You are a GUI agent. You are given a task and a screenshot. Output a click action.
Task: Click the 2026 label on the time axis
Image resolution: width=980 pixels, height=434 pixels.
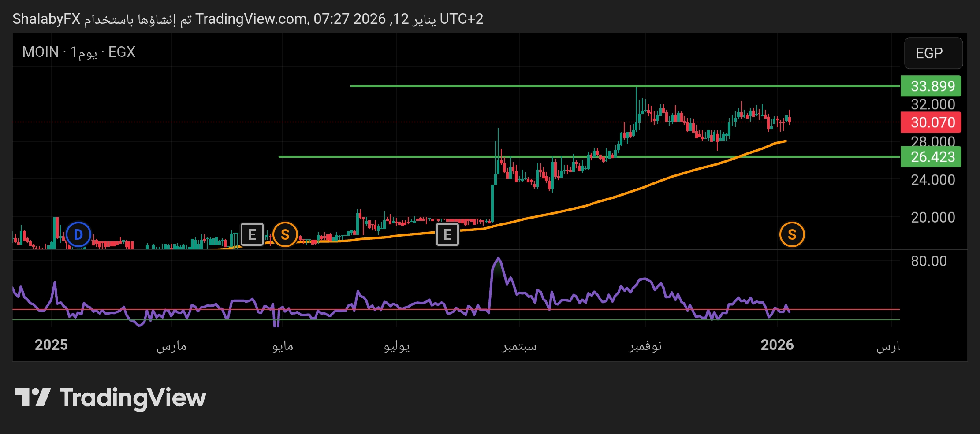[x=777, y=345]
